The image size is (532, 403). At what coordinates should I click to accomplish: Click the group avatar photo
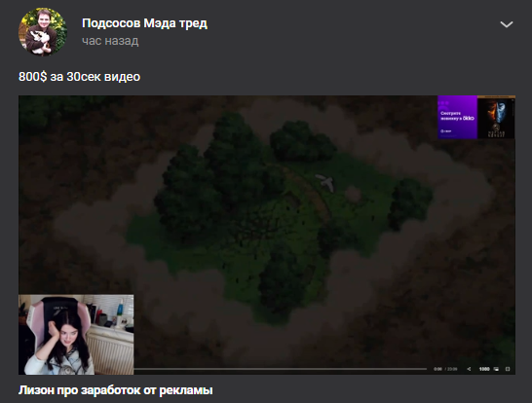pyautogui.click(x=43, y=32)
